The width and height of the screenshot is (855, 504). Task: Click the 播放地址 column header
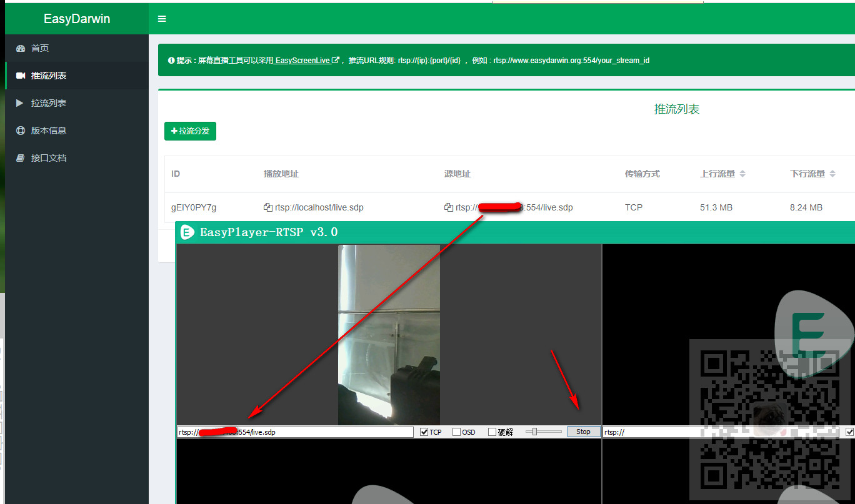[x=281, y=174]
